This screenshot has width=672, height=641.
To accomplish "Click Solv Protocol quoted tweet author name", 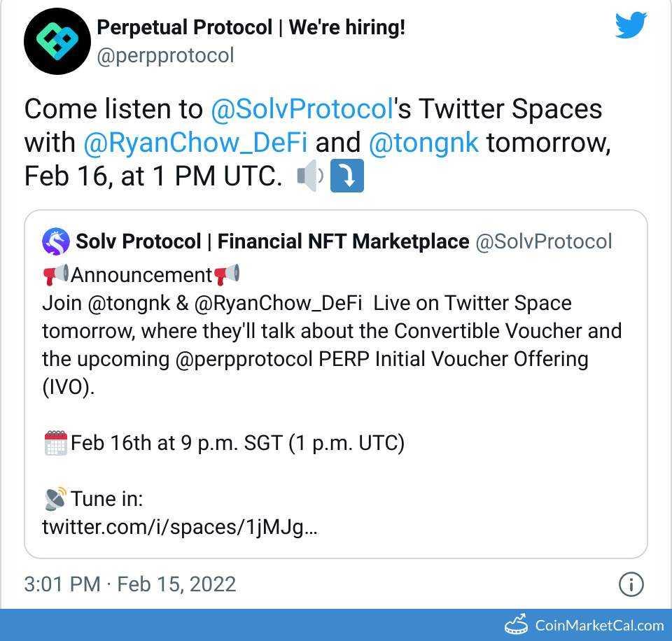I will pos(272,241).
